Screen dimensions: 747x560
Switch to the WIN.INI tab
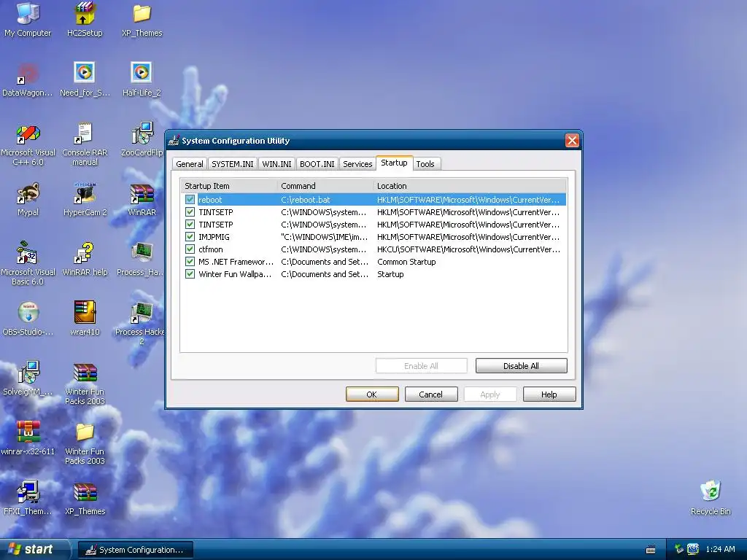pyautogui.click(x=276, y=164)
